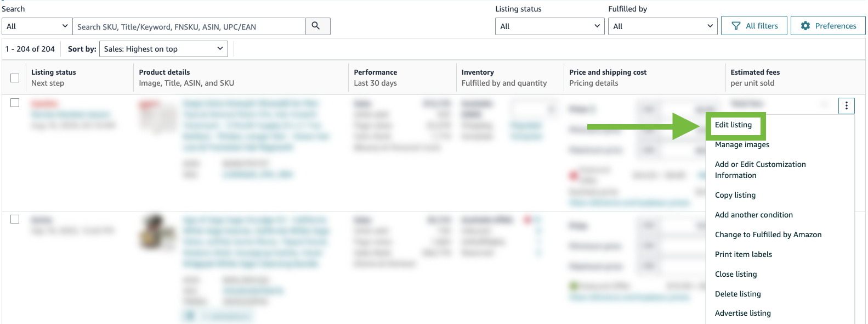Click Advertise listing menu entry

[x=742, y=313]
